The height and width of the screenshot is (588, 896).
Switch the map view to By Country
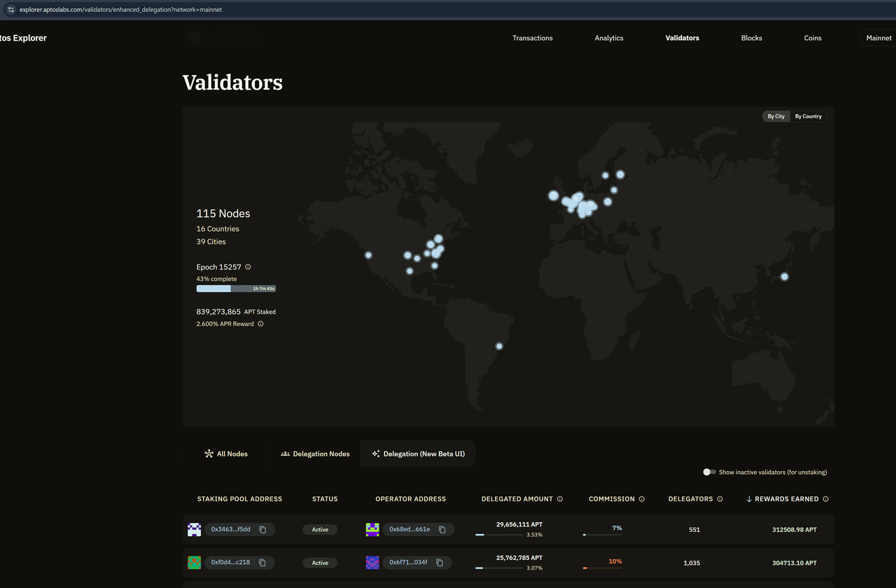[x=808, y=116]
